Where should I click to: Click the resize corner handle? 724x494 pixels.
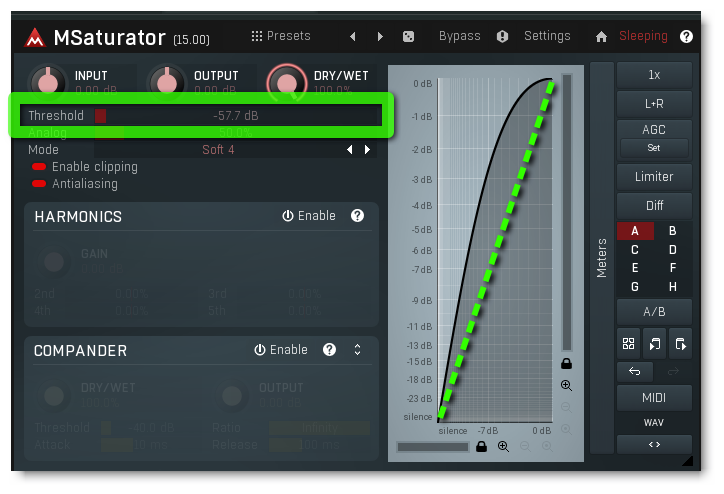tap(688, 461)
